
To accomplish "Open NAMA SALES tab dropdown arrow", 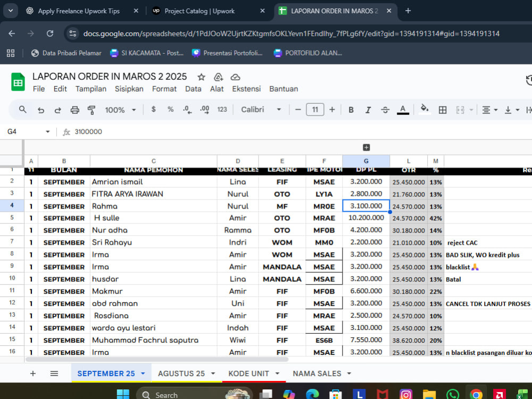I will tap(349, 373).
